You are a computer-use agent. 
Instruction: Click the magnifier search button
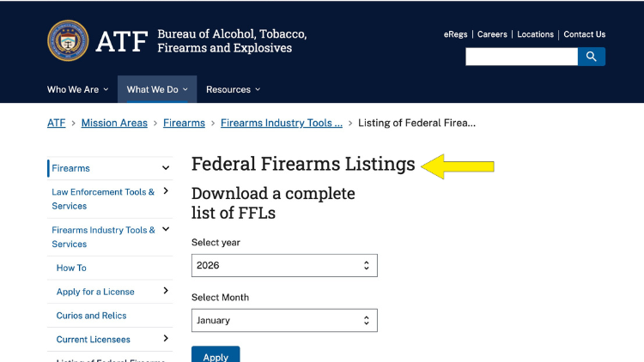[x=592, y=57]
